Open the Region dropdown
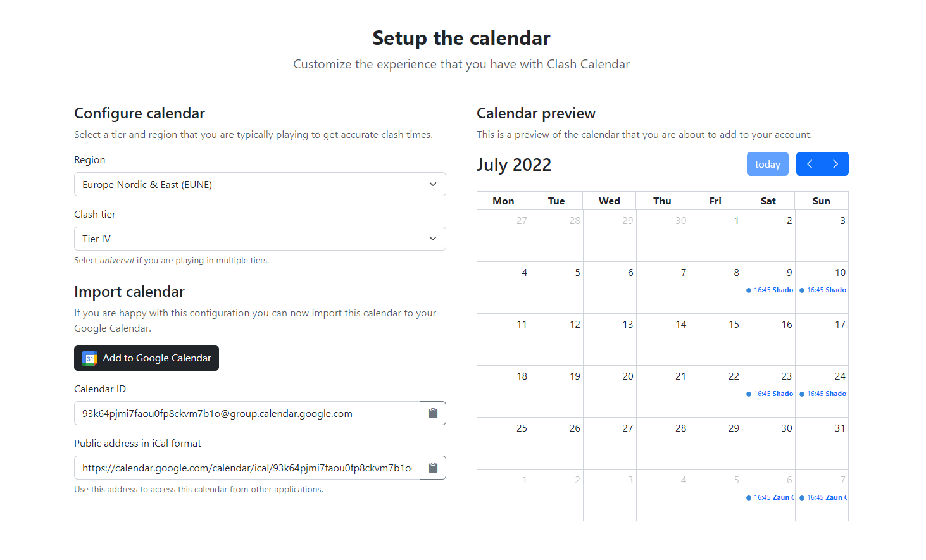The width and height of the screenshot is (926, 560). (x=260, y=184)
